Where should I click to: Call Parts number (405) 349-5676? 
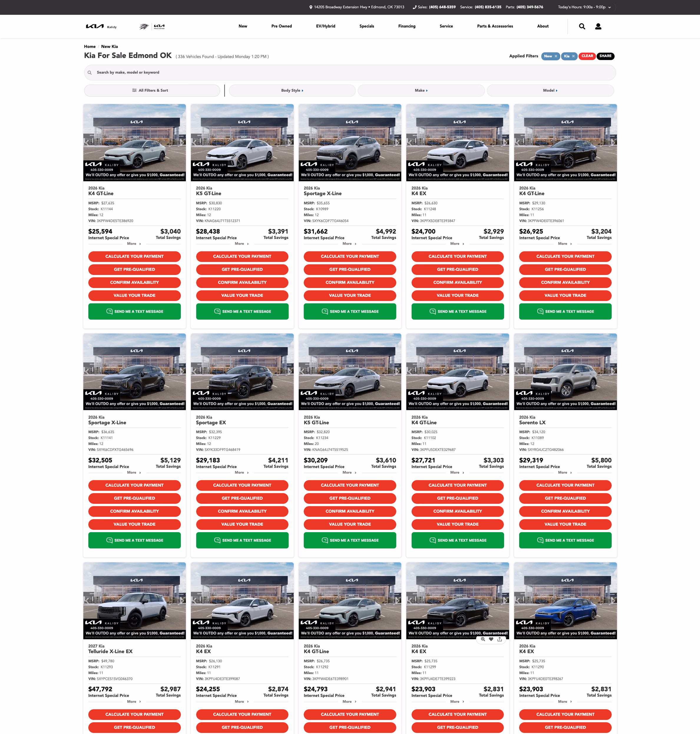click(x=529, y=7)
